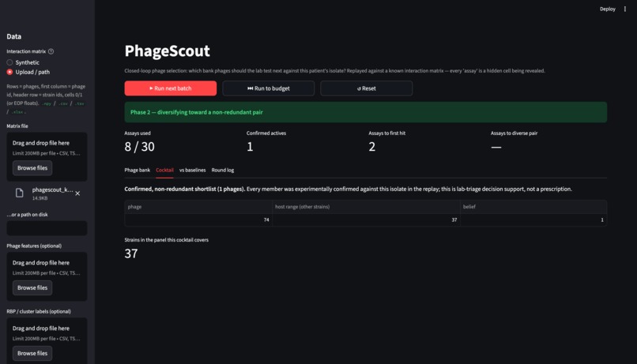Click the PhageScout title heading
This screenshot has width=637, height=364.
tap(167, 51)
